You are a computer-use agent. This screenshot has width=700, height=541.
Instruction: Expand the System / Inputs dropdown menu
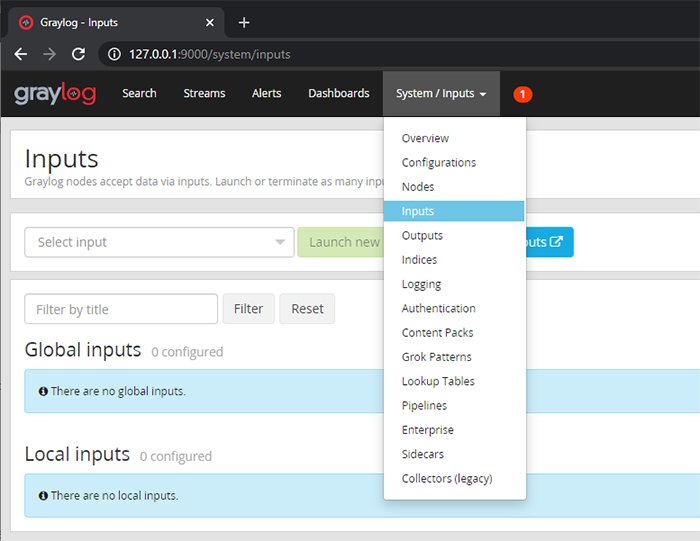tap(441, 94)
